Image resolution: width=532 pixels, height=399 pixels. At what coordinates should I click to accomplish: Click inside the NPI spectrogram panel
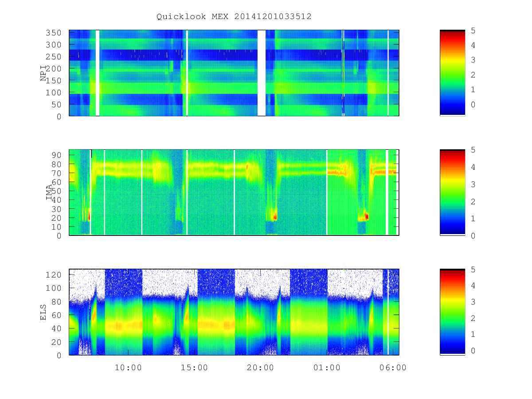point(234,73)
